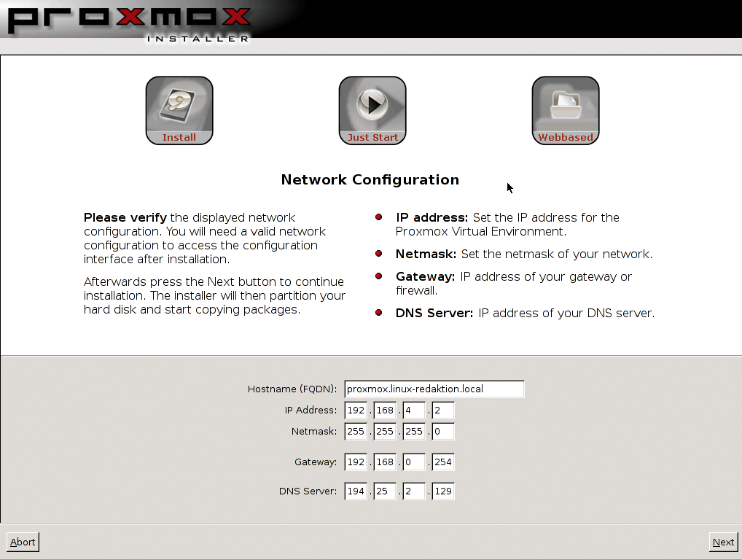Select the Just Start option icon

(372, 109)
